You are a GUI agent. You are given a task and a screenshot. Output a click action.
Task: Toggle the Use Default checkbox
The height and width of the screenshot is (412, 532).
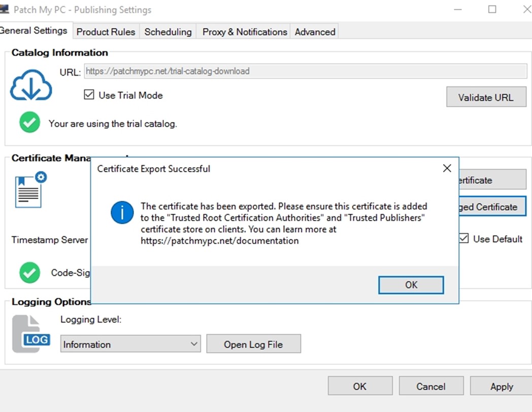(464, 238)
